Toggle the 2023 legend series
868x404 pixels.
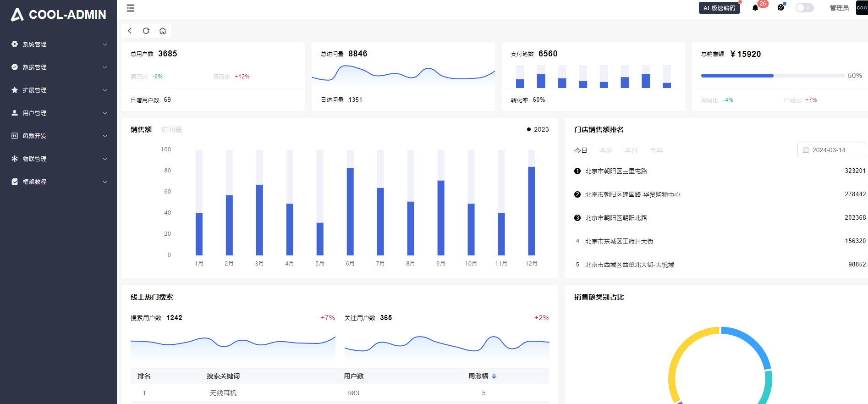point(538,129)
